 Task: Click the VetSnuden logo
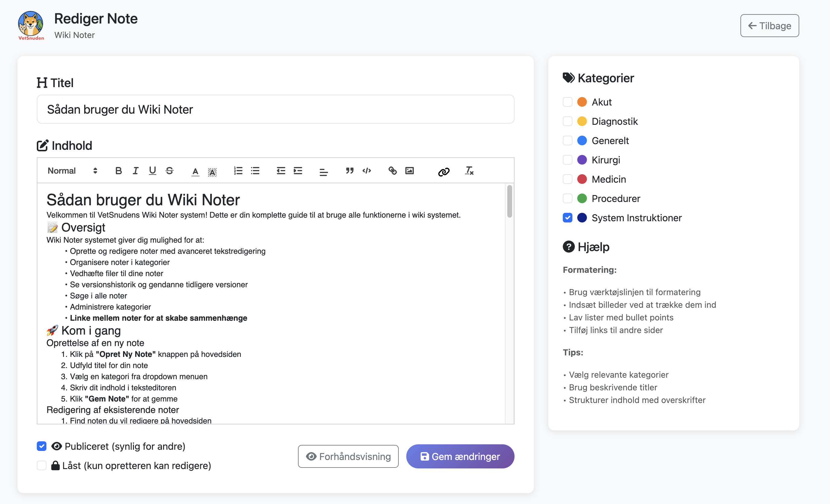[30, 24]
